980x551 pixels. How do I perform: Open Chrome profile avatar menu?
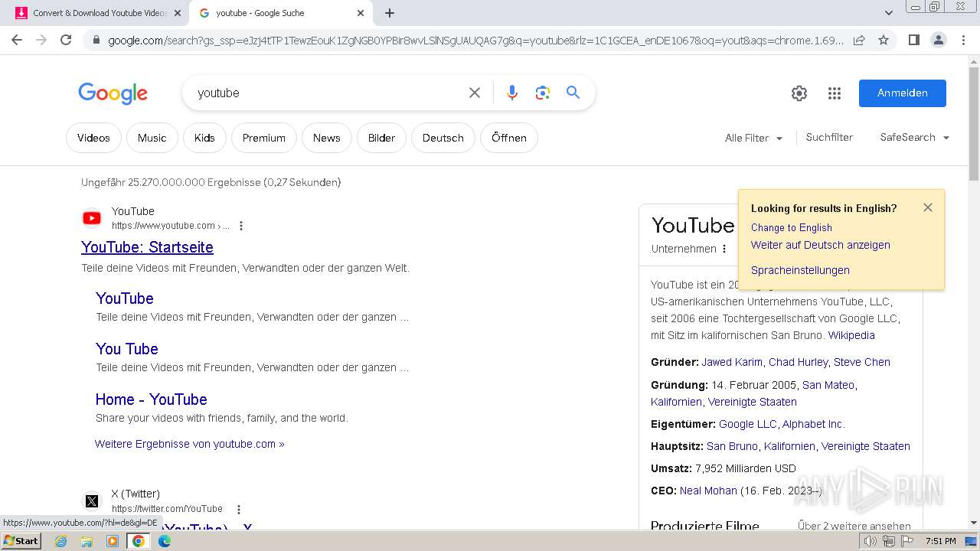[x=938, y=40]
